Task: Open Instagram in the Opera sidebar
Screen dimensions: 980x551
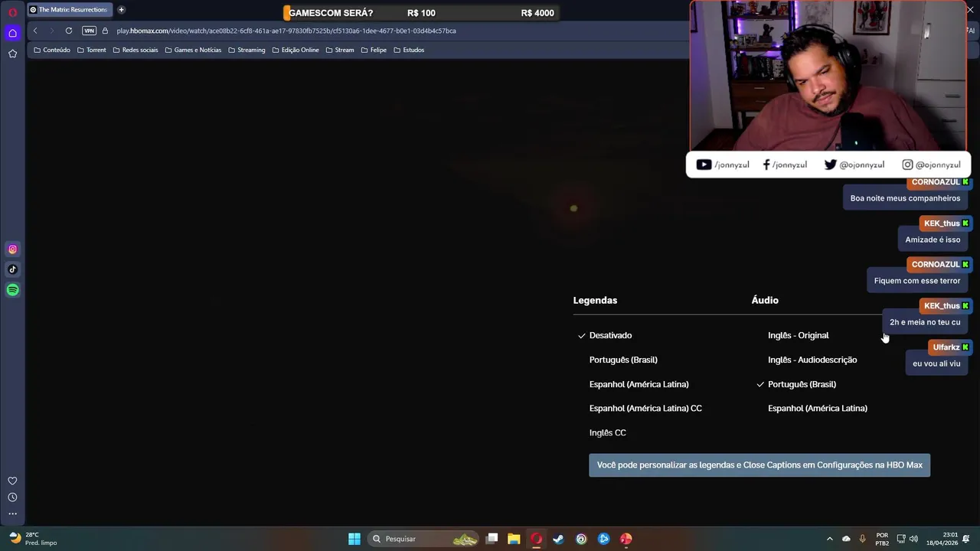Action: click(x=12, y=249)
